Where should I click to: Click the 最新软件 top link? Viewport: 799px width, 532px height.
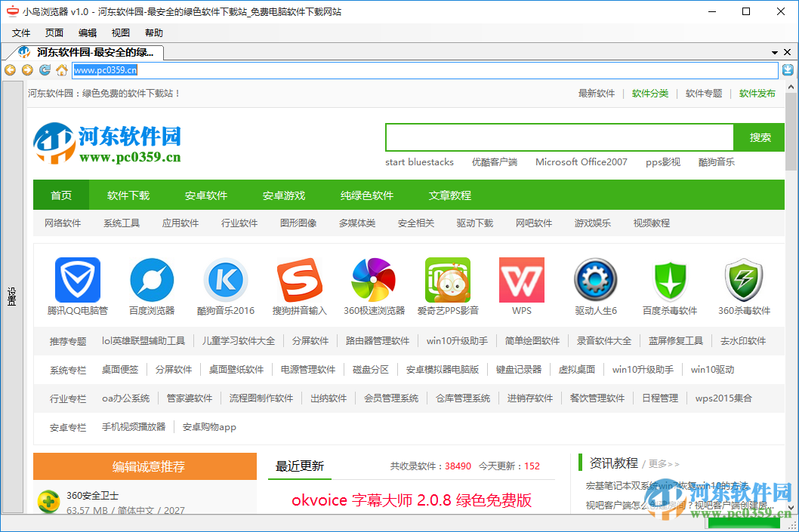(x=596, y=93)
